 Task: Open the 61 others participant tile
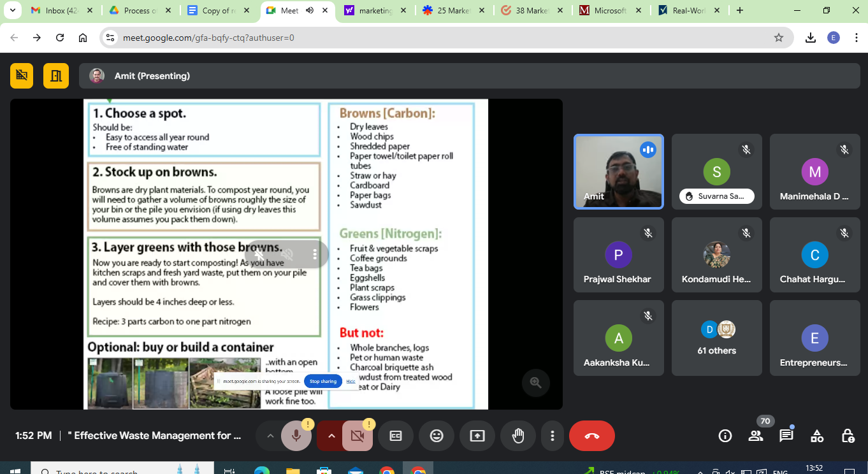pyautogui.click(x=716, y=338)
